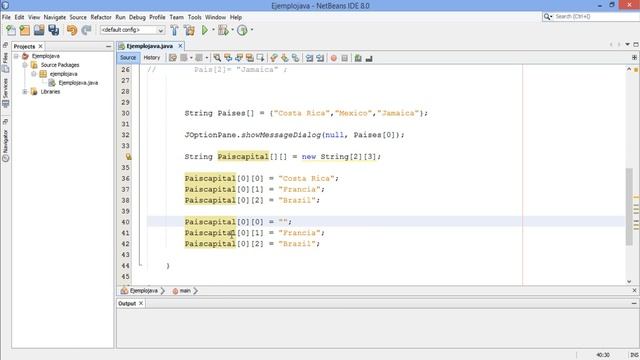
Task: Click the Redo toolbar icon
Action: click(x=86, y=30)
